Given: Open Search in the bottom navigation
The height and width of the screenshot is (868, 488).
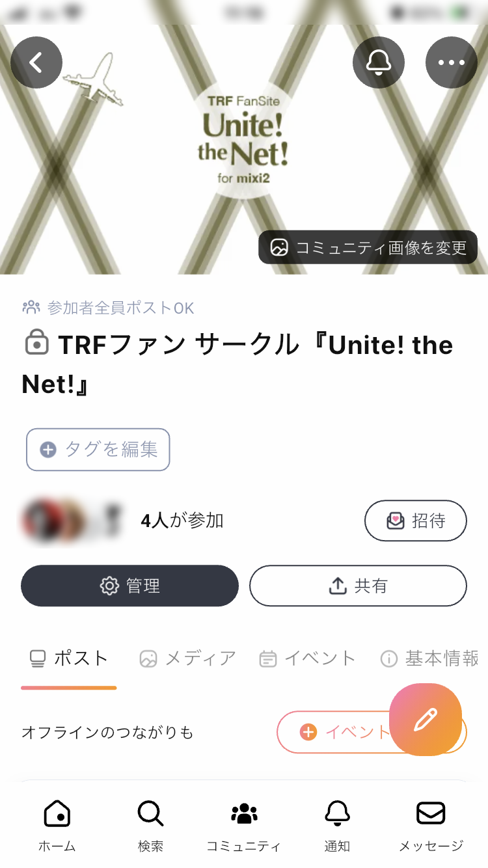Looking at the screenshot, I should (151, 825).
